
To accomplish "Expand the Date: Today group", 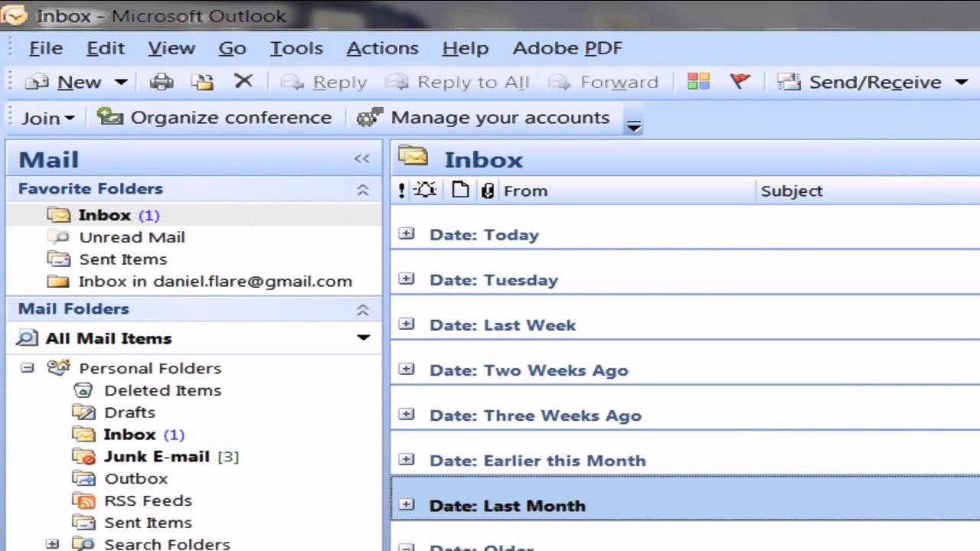I will pyautogui.click(x=407, y=233).
